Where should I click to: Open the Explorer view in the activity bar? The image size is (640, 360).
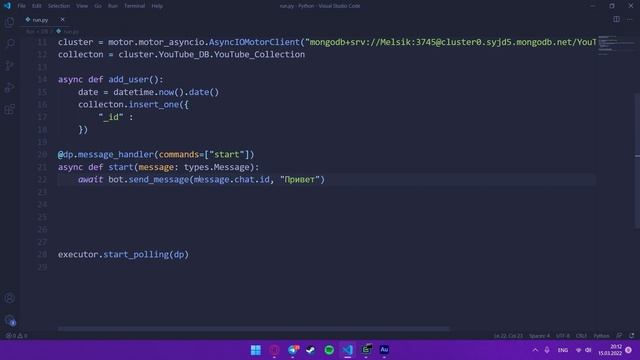[x=10, y=22]
